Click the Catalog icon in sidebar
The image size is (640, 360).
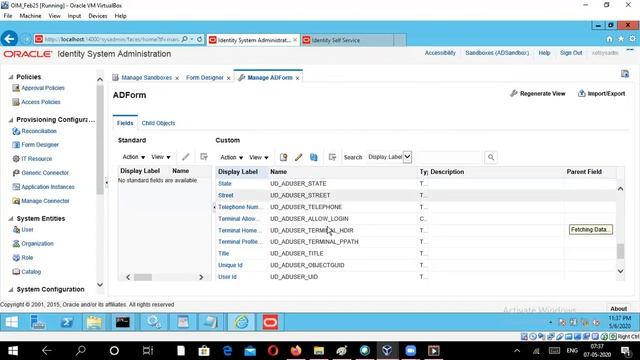16,271
